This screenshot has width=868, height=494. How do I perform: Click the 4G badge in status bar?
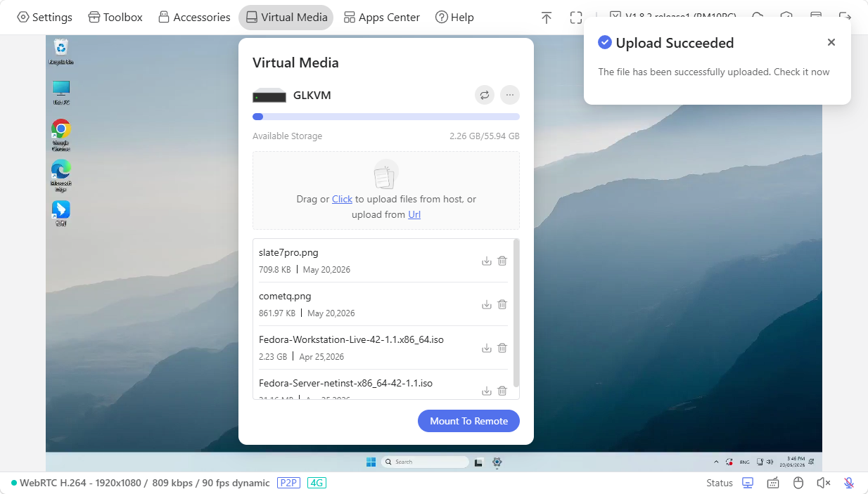(317, 483)
